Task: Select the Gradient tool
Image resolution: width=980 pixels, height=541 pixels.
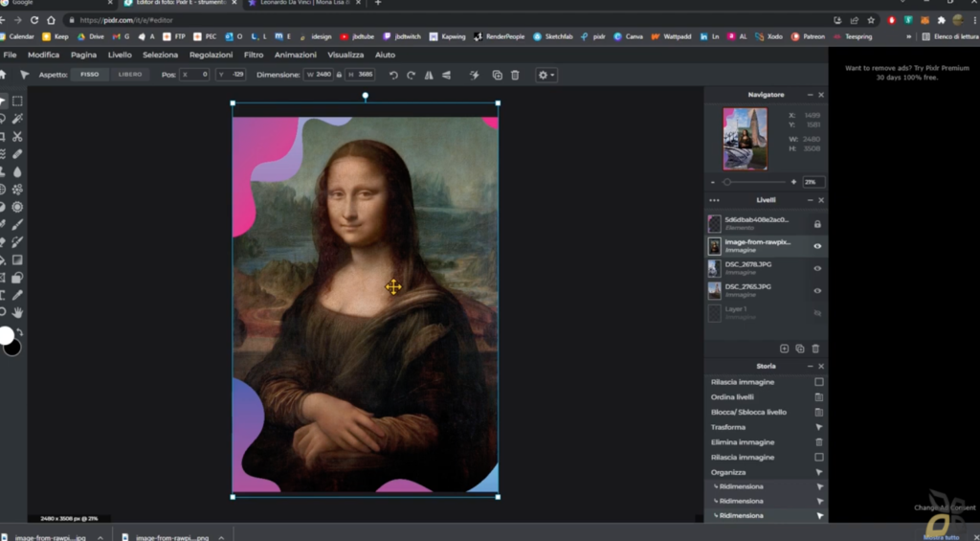Action: tap(17, 259)
